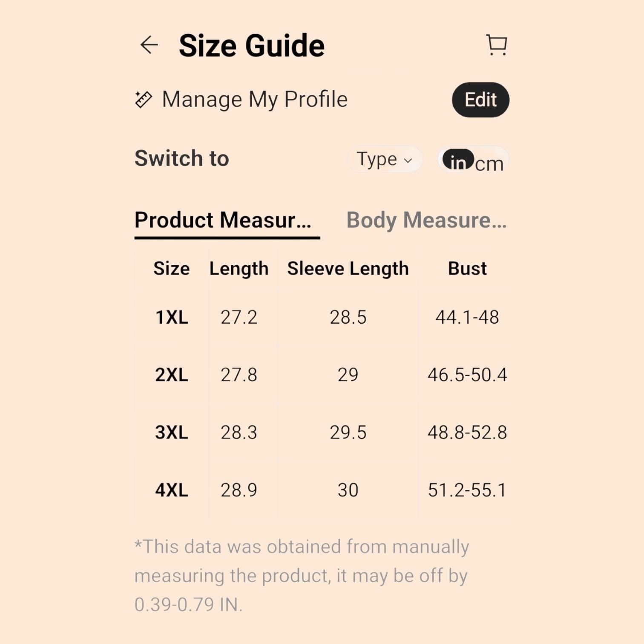The image size is (644, 644).
Task: Switch units to cm
Action: click(489, 164)
